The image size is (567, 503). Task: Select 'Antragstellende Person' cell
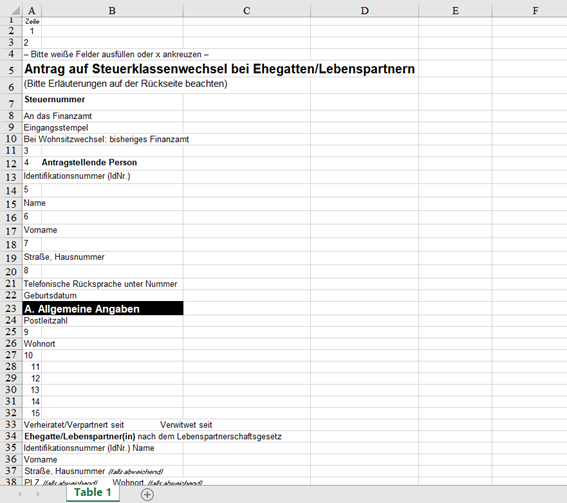tap(89, 162)
